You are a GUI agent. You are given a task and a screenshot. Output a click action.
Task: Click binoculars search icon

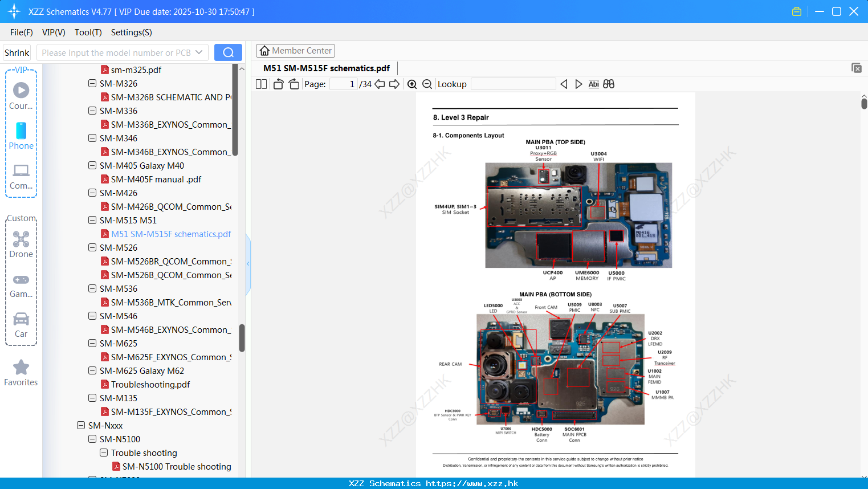tap(609, 84)
